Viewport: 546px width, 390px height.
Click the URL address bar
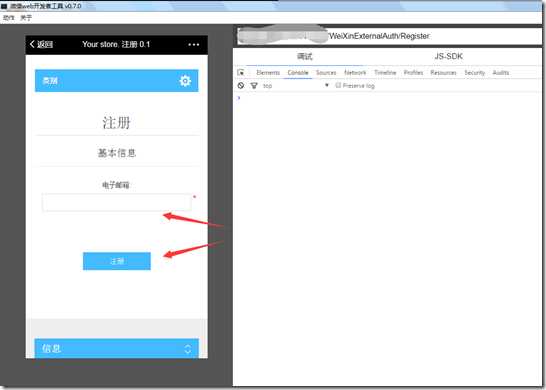(389, 36)
